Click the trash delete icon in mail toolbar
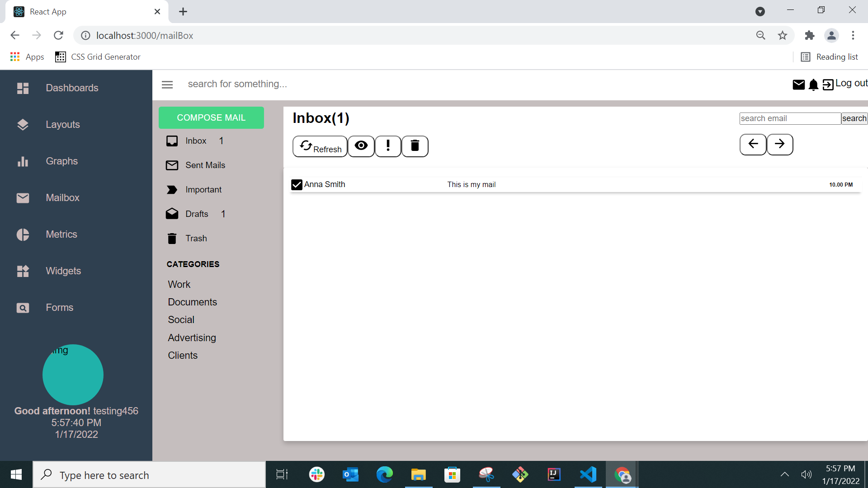 415,146
